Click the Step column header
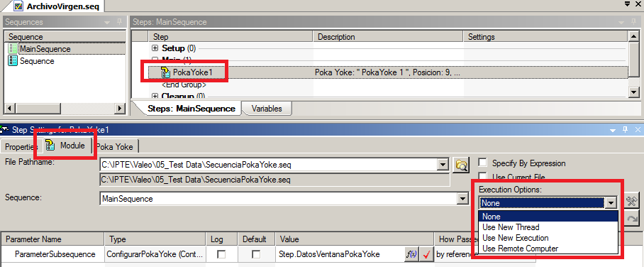The image size is (644, 267). pos(231,37)
